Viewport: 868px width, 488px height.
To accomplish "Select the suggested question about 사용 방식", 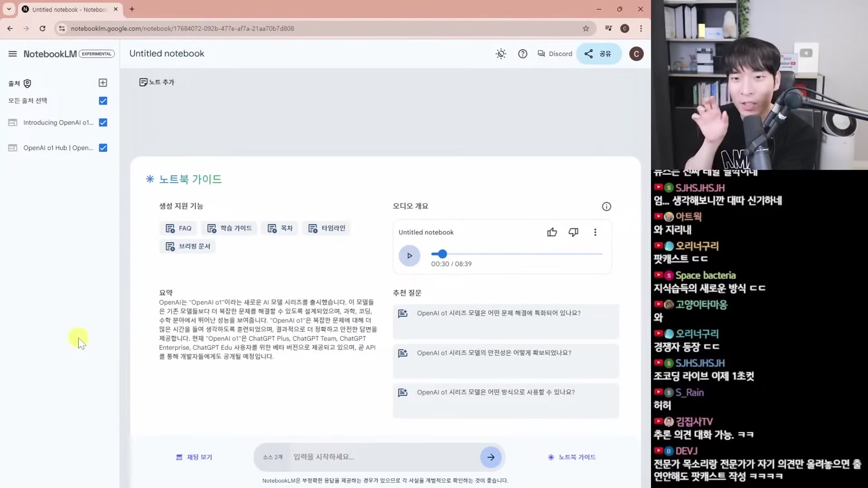I will [506, 400].
